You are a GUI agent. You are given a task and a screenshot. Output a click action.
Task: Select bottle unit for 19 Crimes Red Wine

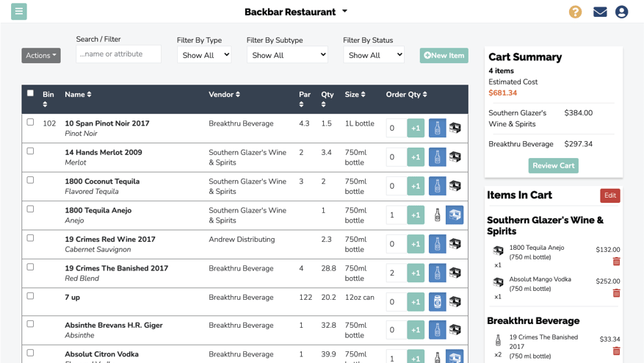[x=438, y=244]
